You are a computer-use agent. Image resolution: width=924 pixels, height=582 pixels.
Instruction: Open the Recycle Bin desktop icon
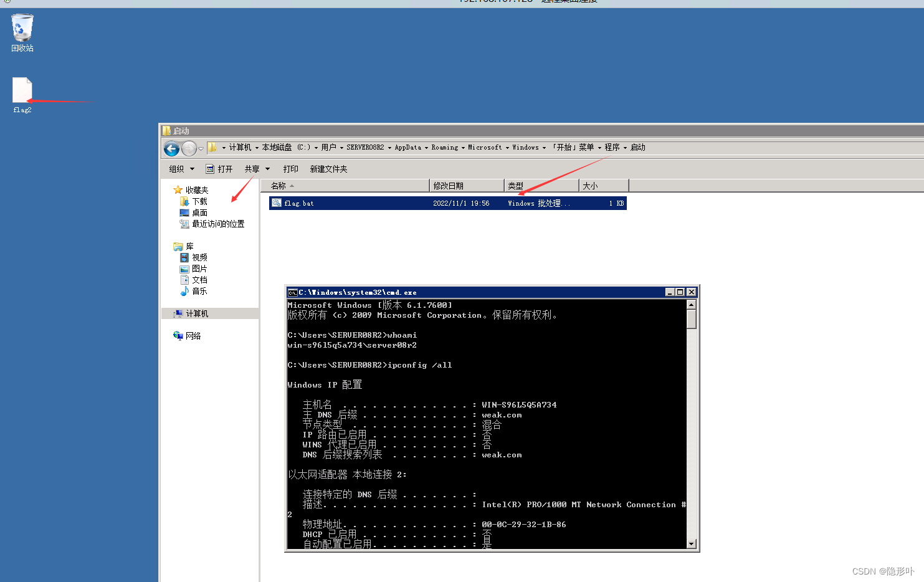(22, 32)
